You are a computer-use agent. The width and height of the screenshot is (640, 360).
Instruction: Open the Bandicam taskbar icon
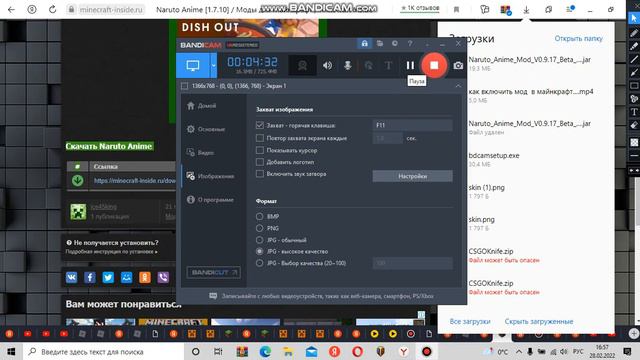[x=427, y=351]
